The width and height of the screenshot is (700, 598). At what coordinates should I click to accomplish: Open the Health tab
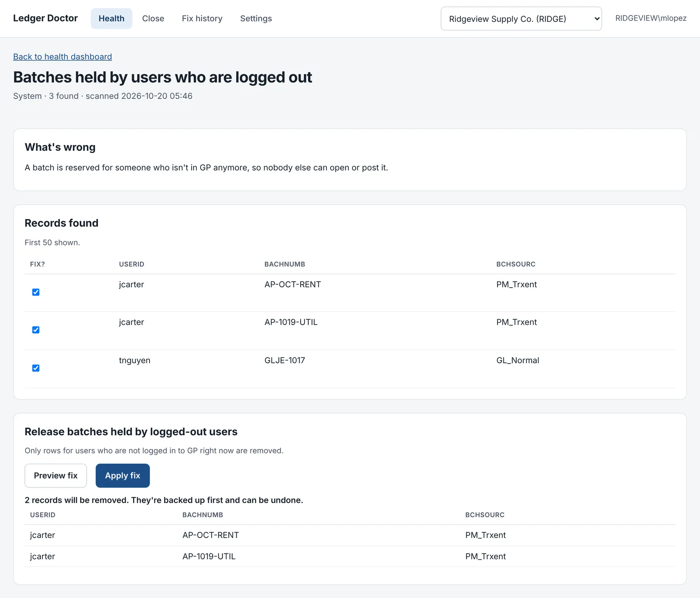(112, 18)
